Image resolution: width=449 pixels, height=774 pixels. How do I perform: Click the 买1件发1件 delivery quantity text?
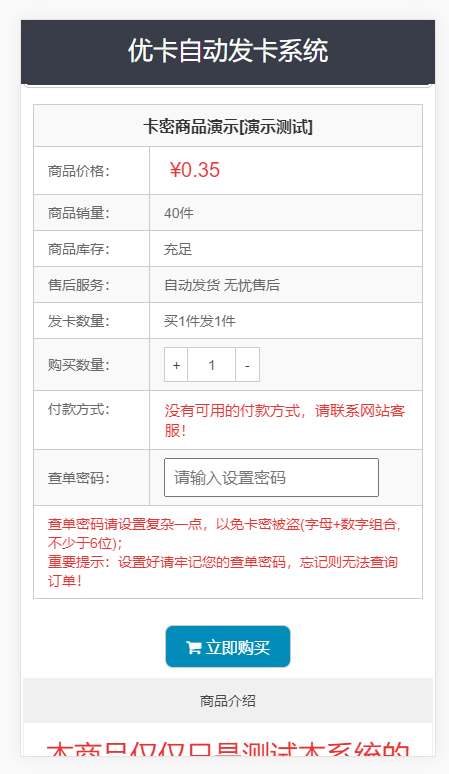click(200, 321)
